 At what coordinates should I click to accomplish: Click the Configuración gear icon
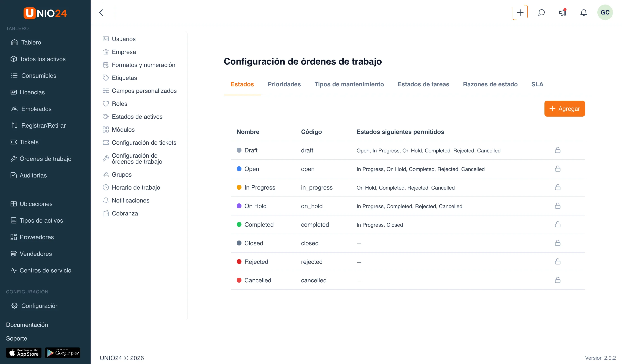tap(14, 306)
